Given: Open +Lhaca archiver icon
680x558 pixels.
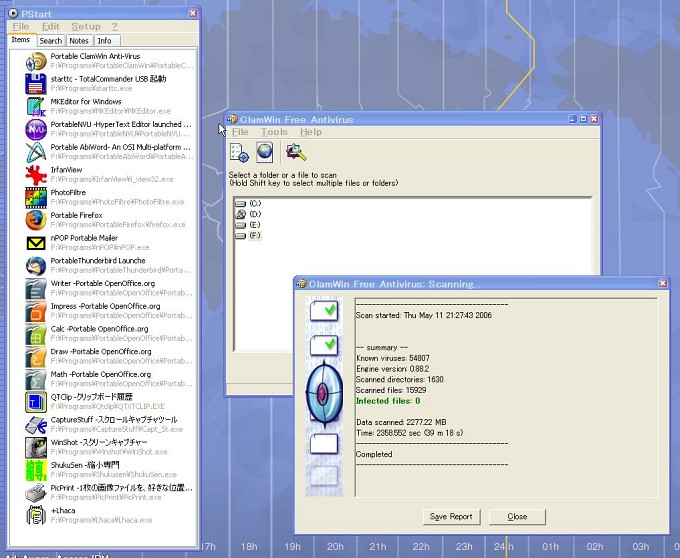Looking at the screenshot, I should [x=36, y=516].
